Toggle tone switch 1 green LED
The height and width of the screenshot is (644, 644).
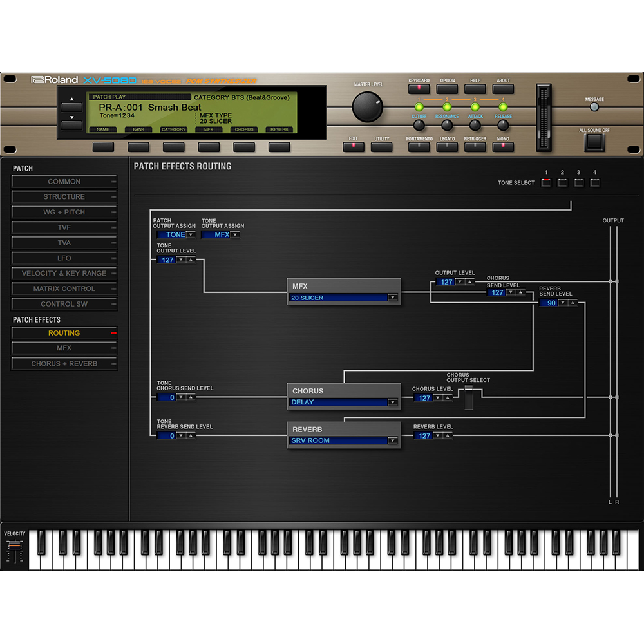[419, 107]
